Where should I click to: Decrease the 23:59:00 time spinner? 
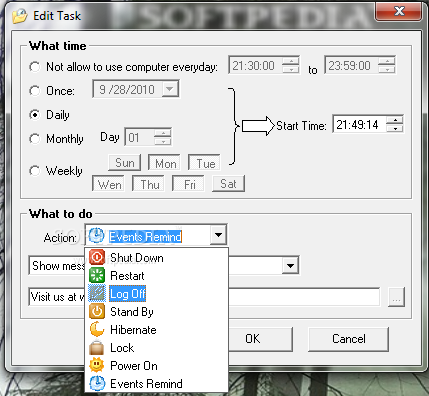pyautogui.click(x=387, y=69)
